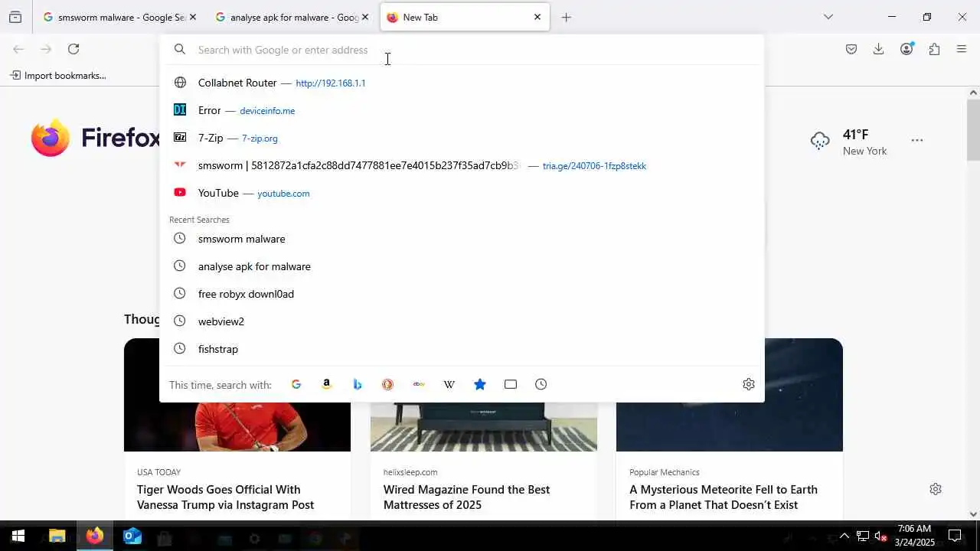Select recent search webview2
Screen dimensions: 980x551
coord(462,321)
